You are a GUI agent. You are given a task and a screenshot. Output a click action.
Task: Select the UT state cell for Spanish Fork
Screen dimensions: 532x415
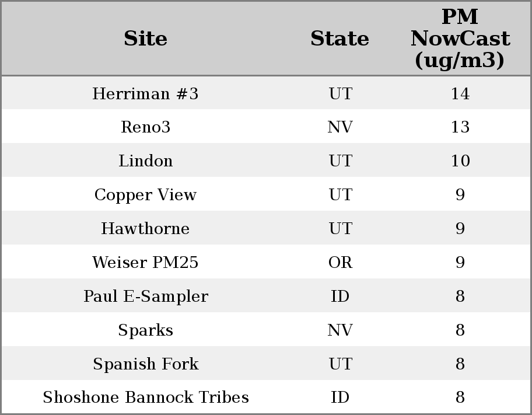coord(340,364)
